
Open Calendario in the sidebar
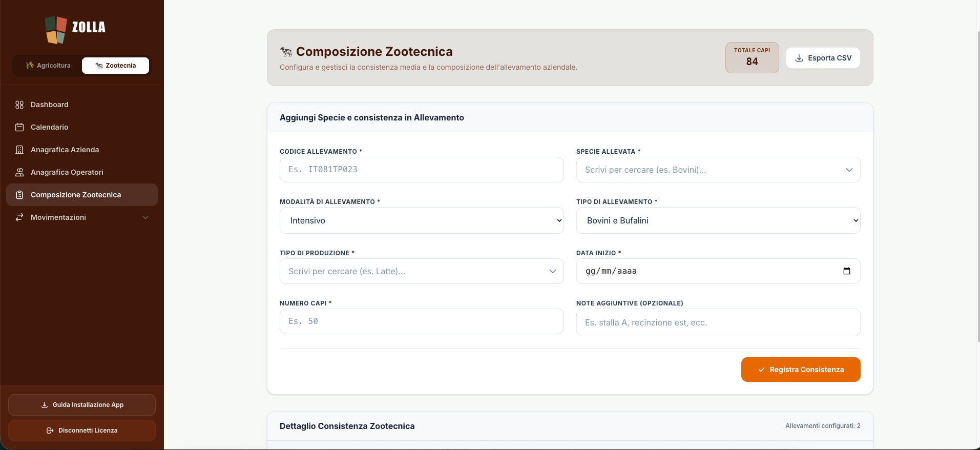82,127
